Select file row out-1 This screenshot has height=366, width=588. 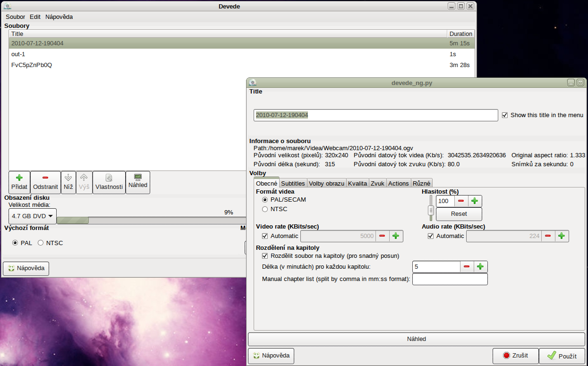click(x=241, y=54)
